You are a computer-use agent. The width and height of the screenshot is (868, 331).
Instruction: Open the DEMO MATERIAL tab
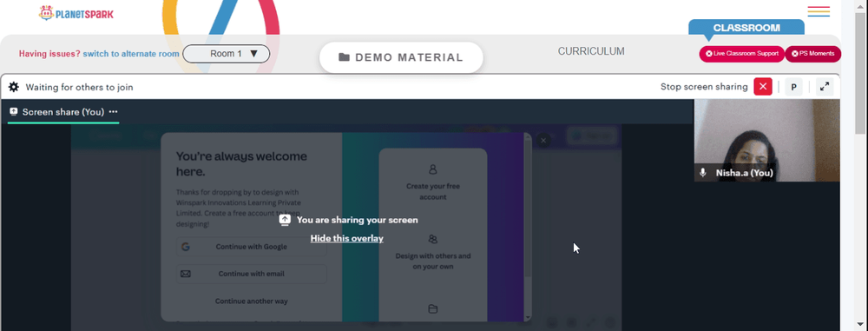(x=401, y=57)
